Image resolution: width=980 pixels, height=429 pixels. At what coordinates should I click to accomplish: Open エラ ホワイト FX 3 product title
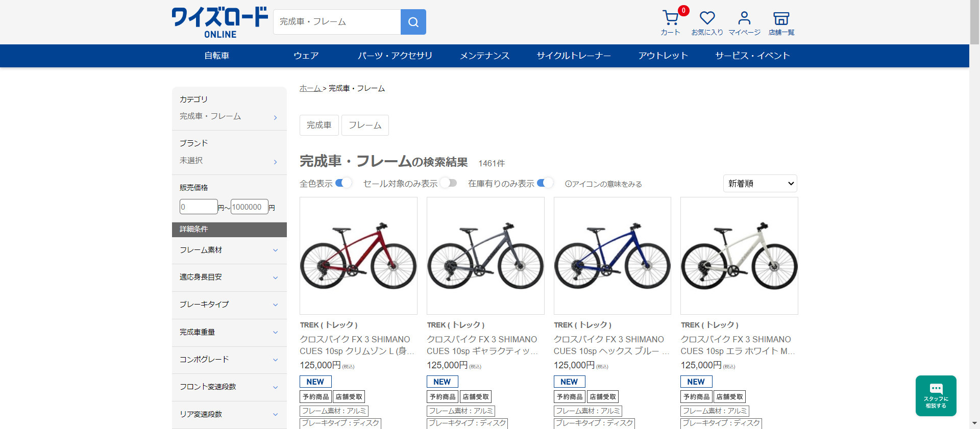(739, 345)
